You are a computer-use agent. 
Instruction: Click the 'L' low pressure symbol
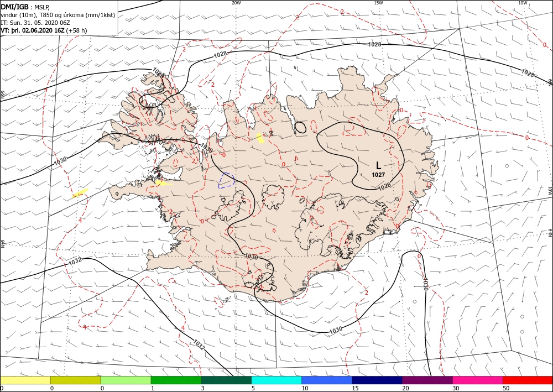pyautogui.click(x=378, y=166)
